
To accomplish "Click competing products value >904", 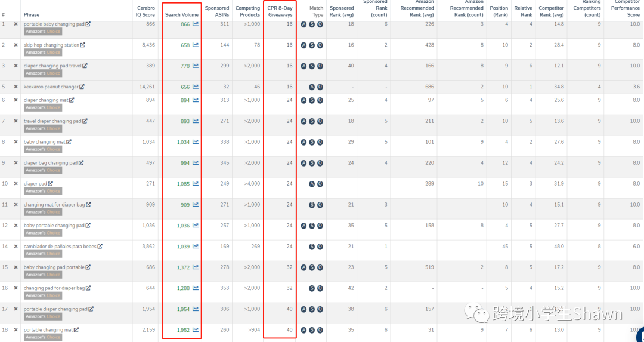I will click(x=253, y=329).
